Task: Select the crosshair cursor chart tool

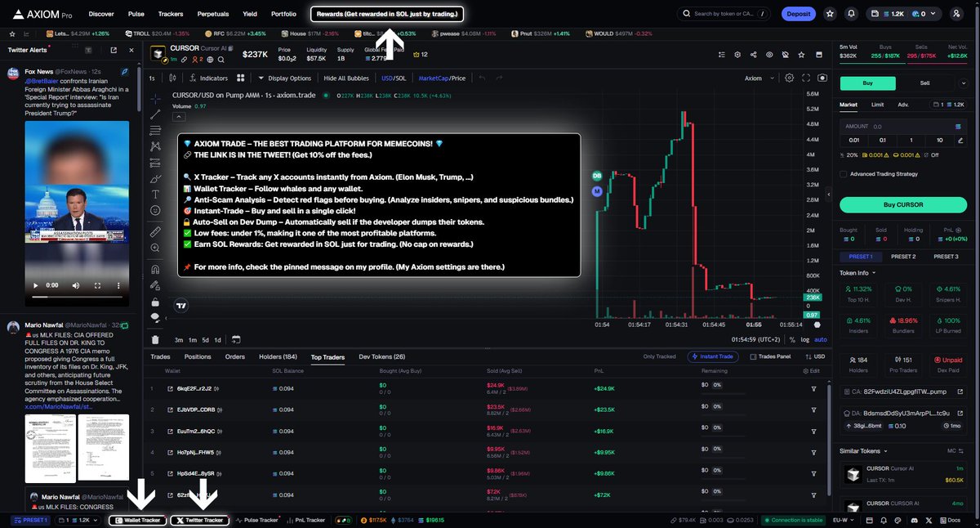Action: [155, 98]
